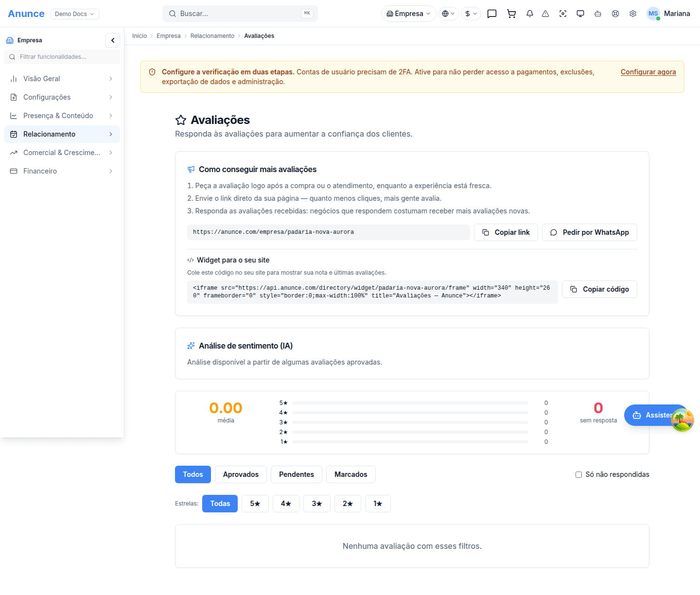Open the shopping cart
The width and height of the screenshot is (700, 595).
pos(511,14)
